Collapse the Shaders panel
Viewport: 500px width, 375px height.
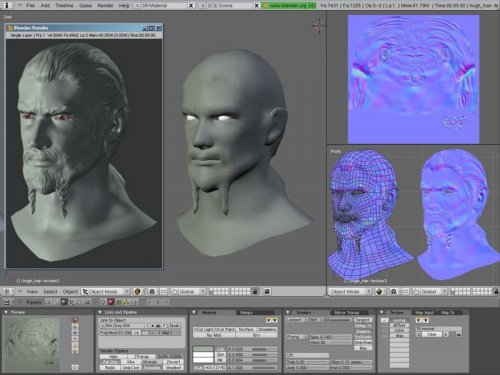point(287,312)
